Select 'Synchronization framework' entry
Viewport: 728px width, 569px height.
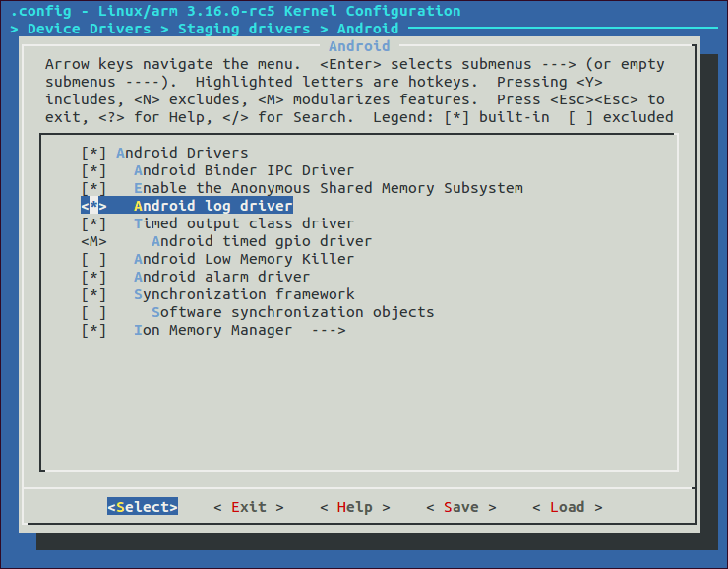244,294
